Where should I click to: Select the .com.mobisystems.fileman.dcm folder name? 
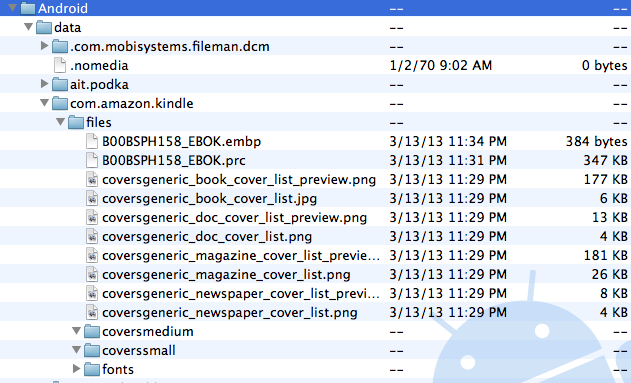coord(170,46)
